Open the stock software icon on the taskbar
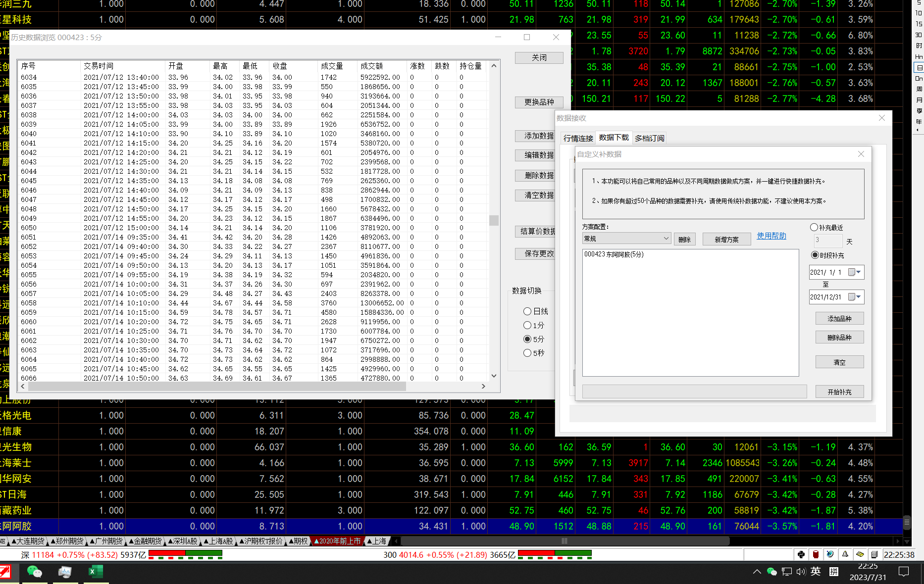Screen dimensions: 924x584 [x=5, y=572]
